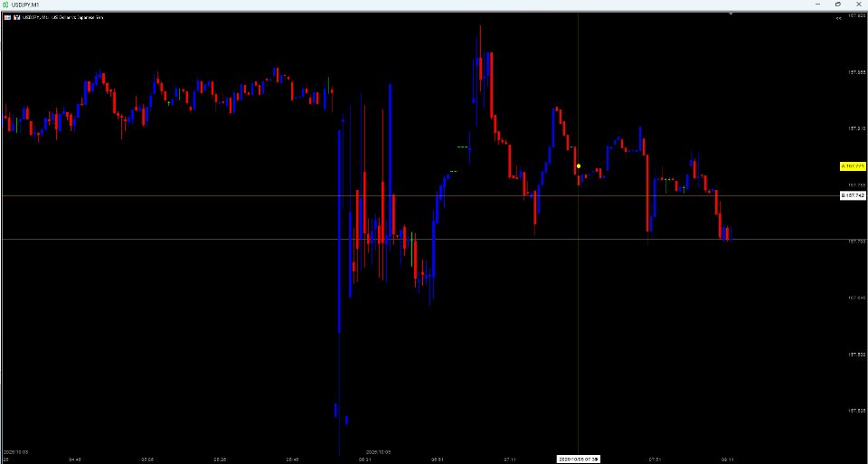Click the yellow crosshair dot on chart
This screenshot has height=464, width=868.
click(x=579, y=166)
